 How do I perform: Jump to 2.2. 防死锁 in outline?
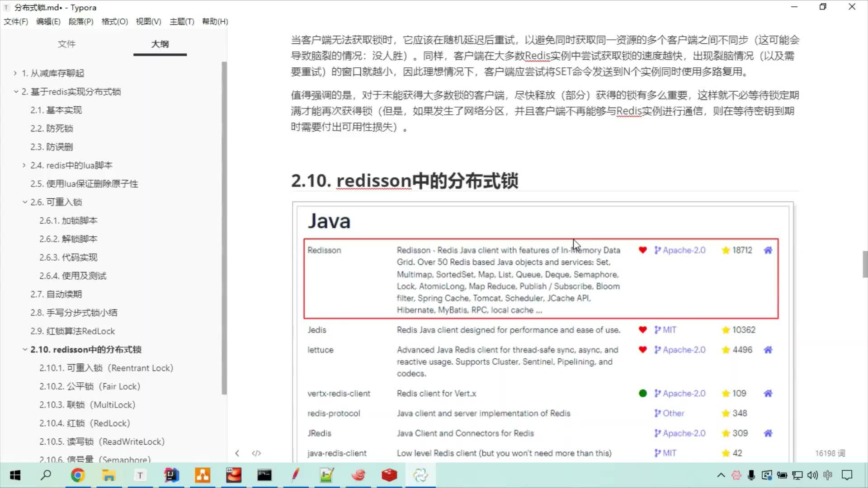coord(52,128)
